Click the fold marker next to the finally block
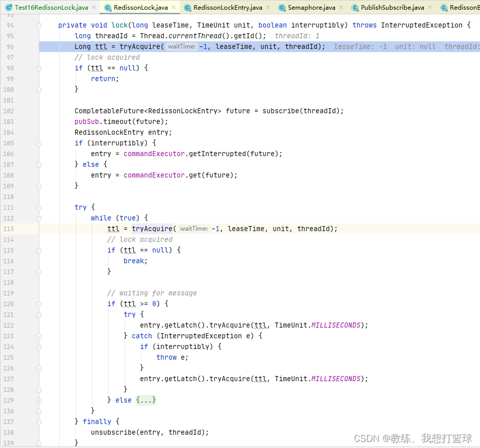Viewport: 480px width, 448px height. tap(39, 421)
